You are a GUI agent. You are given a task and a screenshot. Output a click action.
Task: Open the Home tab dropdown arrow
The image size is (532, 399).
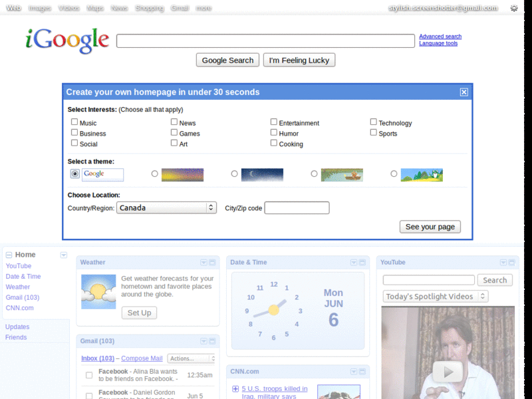63,255
